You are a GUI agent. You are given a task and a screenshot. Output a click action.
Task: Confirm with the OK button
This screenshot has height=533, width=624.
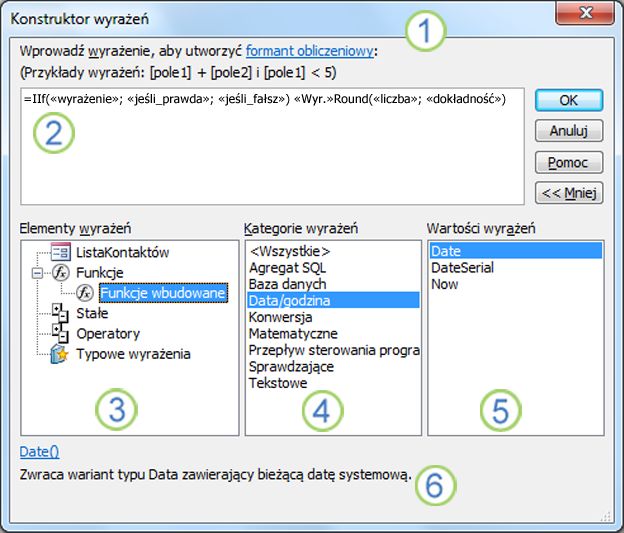[x=569, y=100]
